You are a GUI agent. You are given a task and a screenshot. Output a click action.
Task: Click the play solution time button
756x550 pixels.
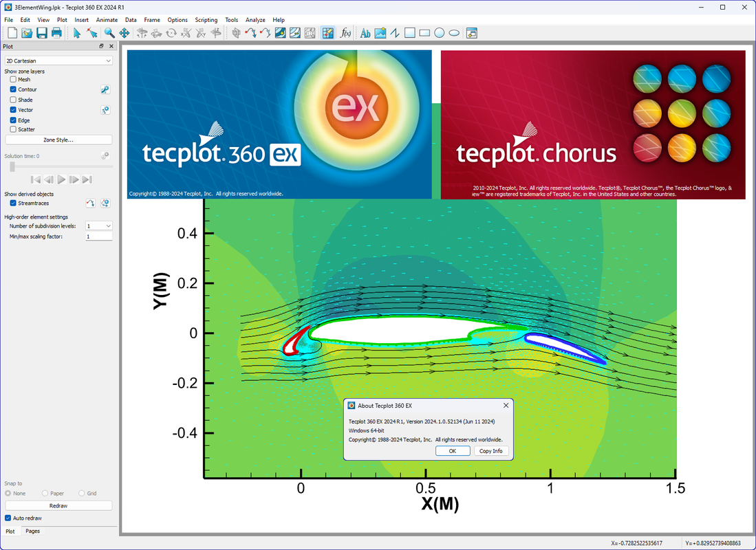click(x=61, y=180)
